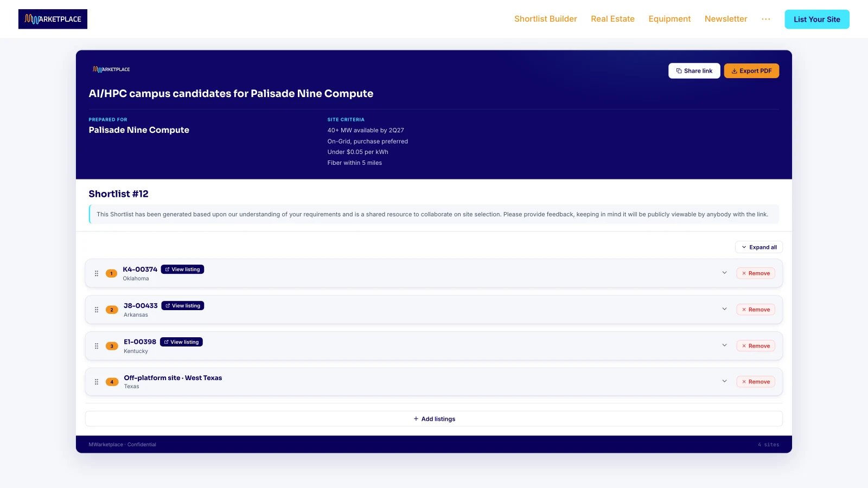
Task: Click the 'Fiber within 5 miles' criterion
Action: coord(355,163)
